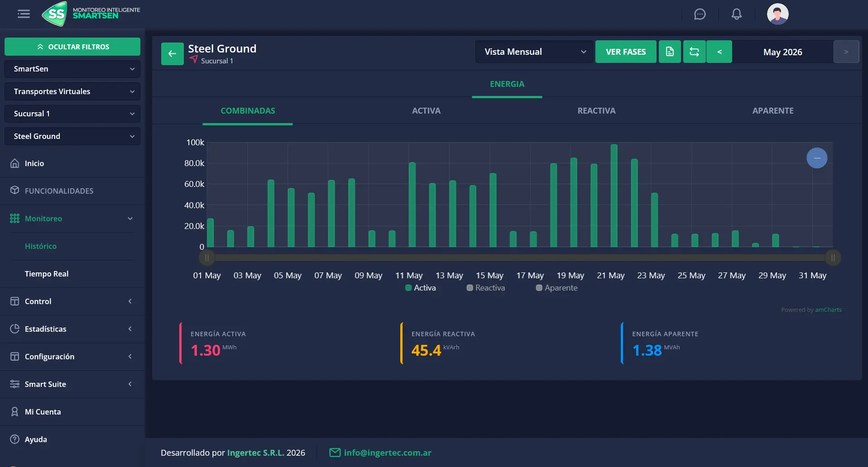The width and height of the screenshot is (868, 467).
Task: Expand the Configuración menu section
Action: 130,357
